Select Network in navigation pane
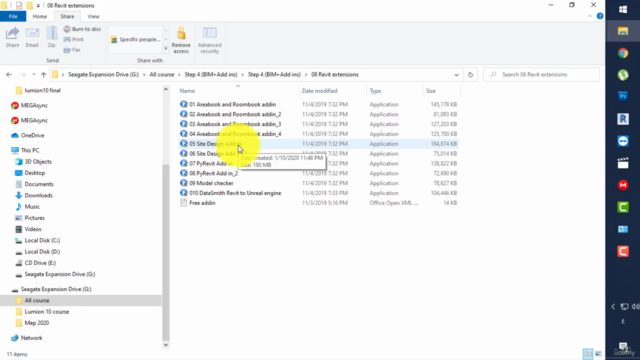 click(x=31, y=338)
